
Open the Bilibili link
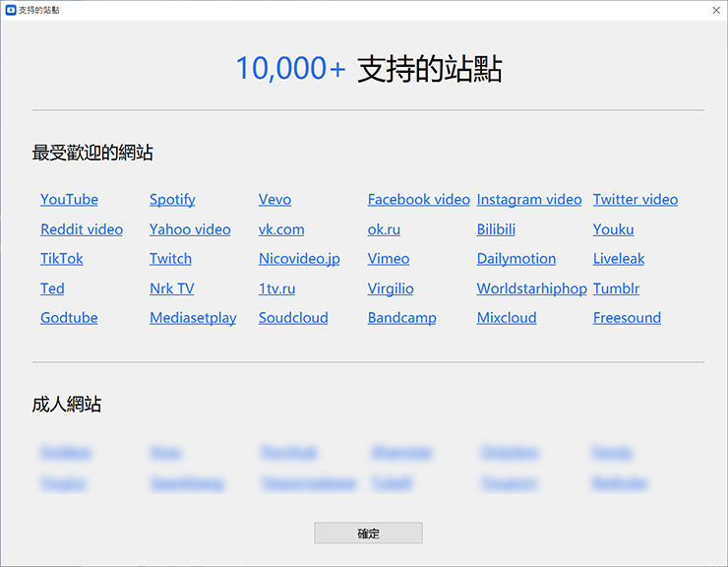(496, 229)
